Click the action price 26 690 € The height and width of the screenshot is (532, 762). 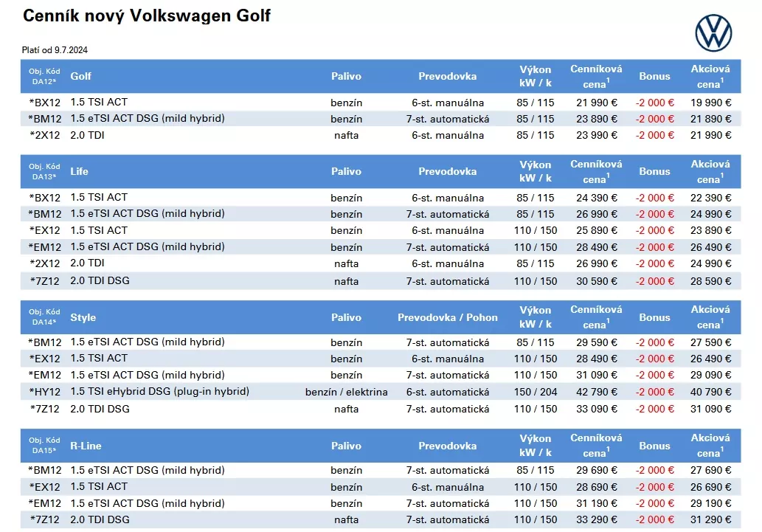(x=710, y=487)
